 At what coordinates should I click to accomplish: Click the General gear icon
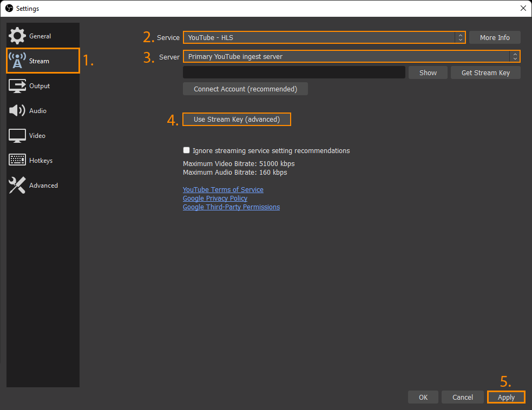(x=17, y=36)
